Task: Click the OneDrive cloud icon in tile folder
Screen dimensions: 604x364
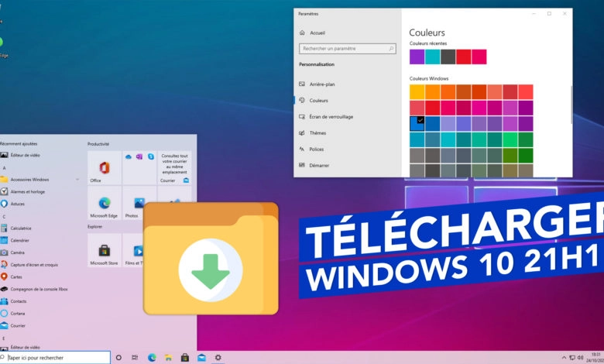Action: click(129, 156)
